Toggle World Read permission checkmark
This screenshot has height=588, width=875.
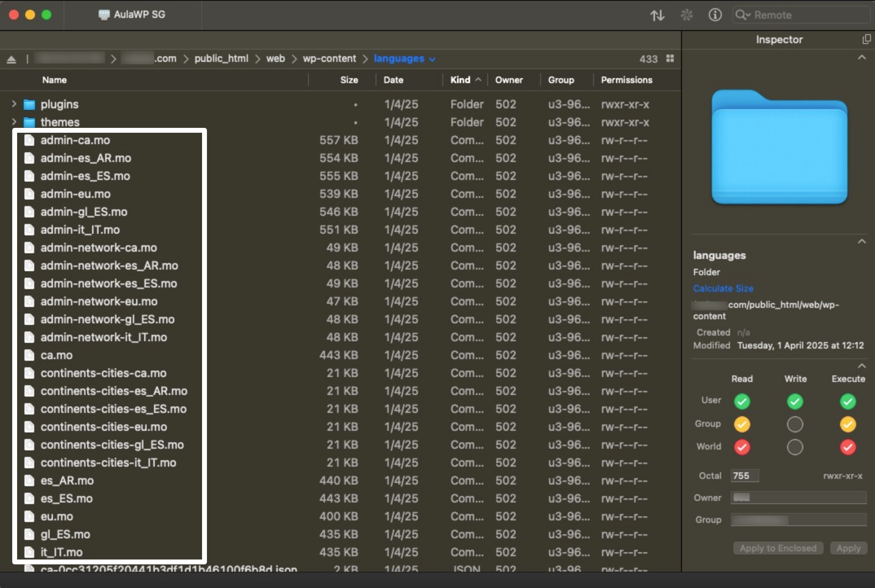coord(742,447)
